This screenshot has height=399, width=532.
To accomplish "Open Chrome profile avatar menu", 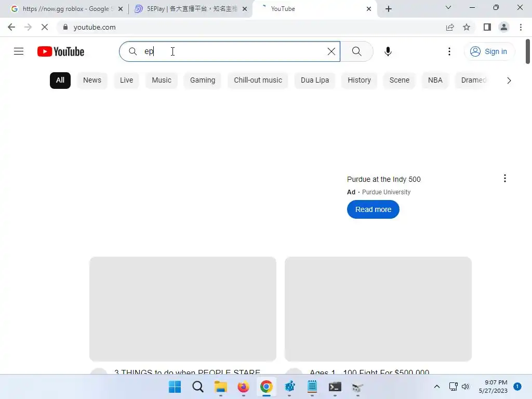I will click(x=504, y=27).
